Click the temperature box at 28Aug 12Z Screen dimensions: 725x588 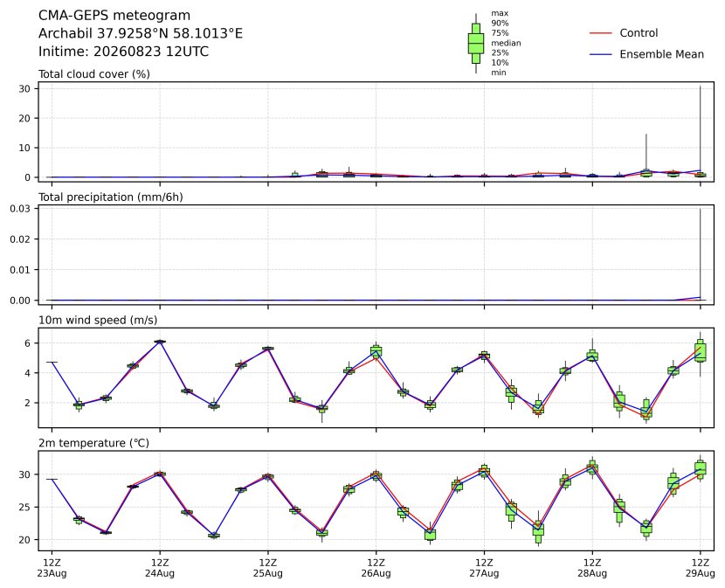592,468
